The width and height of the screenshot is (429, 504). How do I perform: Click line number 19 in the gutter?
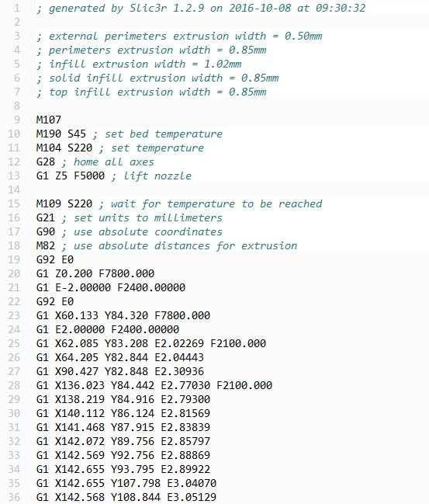click(x=13, y=259)
